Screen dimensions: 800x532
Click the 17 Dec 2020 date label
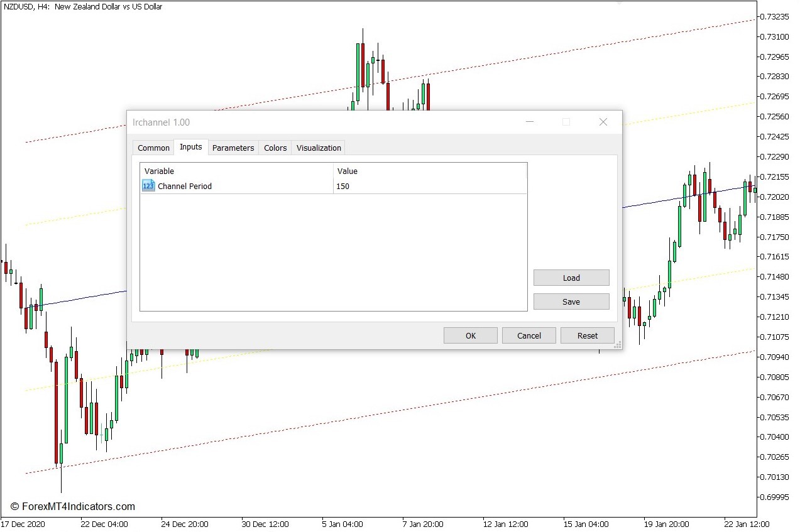click(23, 524)
